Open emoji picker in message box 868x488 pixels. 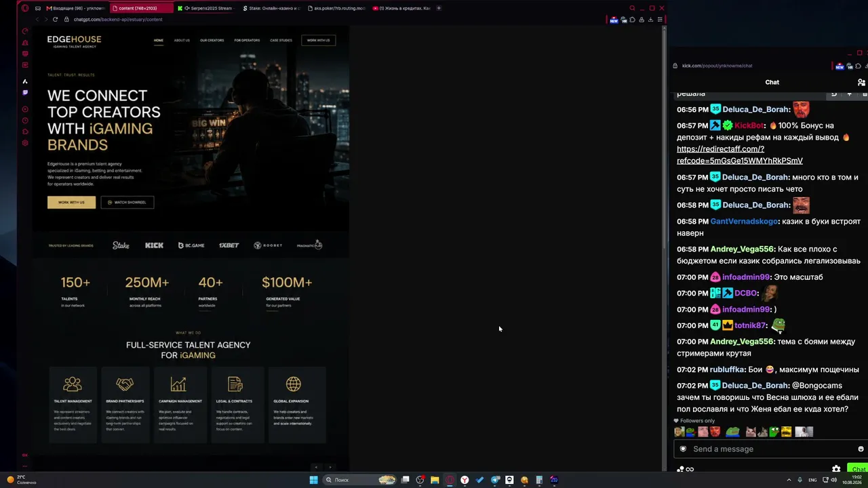(861, 449)
